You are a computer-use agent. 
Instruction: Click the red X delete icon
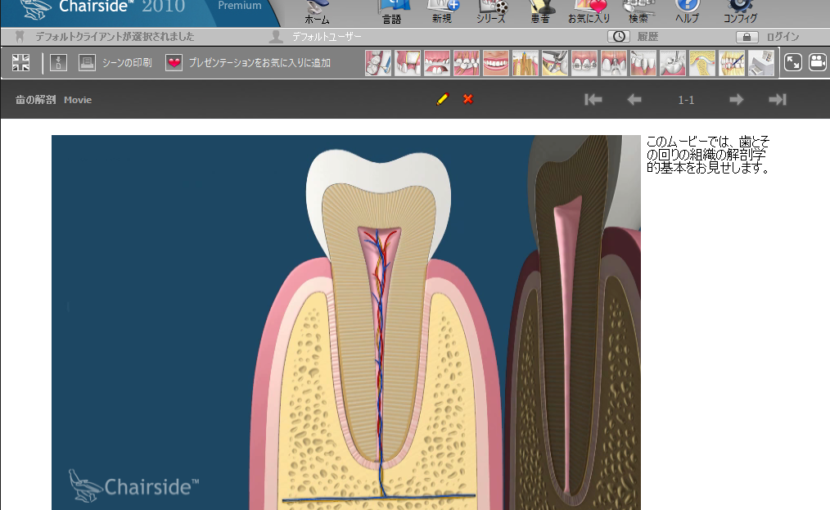(x=468, y=99)
